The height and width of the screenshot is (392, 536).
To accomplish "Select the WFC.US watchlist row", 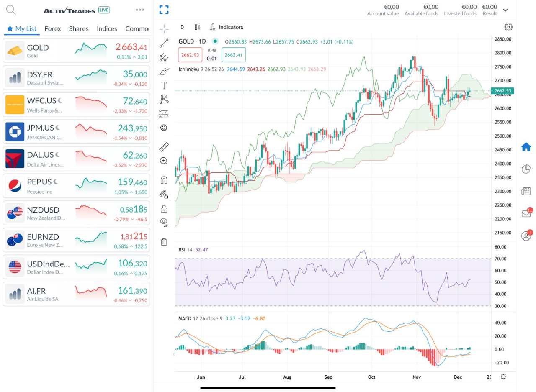I will tap(77, 105).
